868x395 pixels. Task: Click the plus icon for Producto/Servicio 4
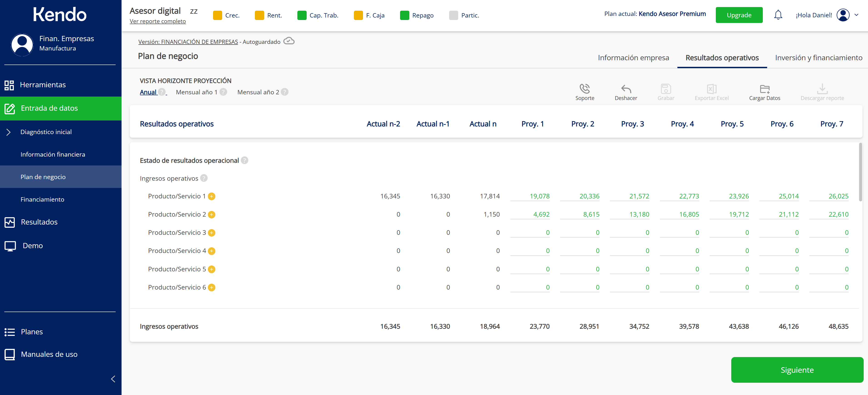(x=212, y=251)
